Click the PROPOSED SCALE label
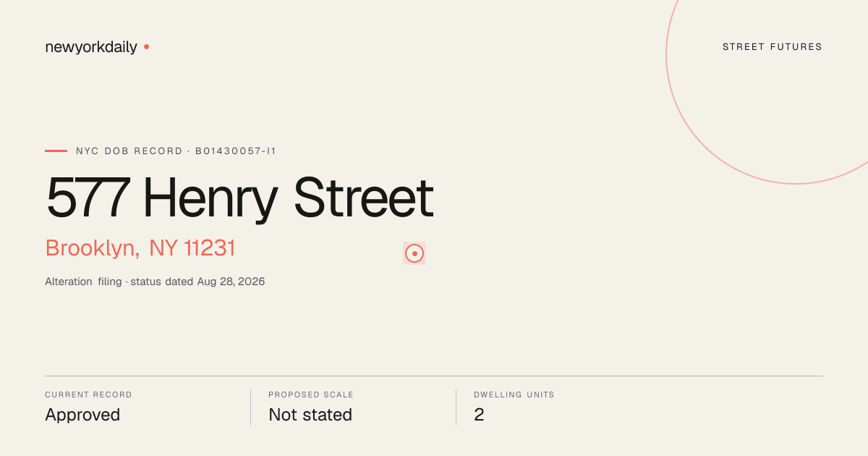This screenshot has width=868, height=456. [311, 395]
